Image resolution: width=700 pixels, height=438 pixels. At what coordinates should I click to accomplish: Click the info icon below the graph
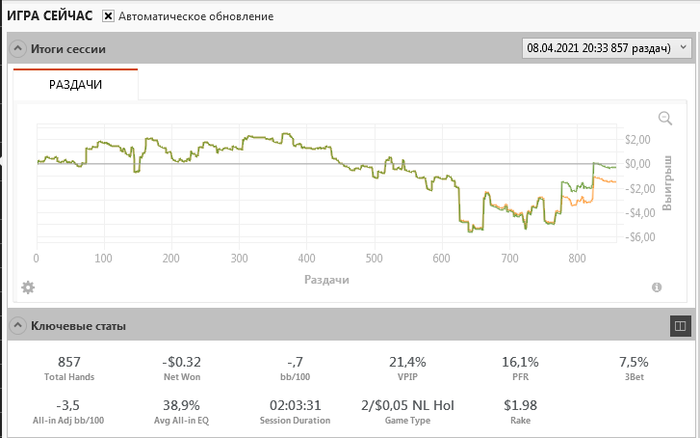click(x=657, y=288)
